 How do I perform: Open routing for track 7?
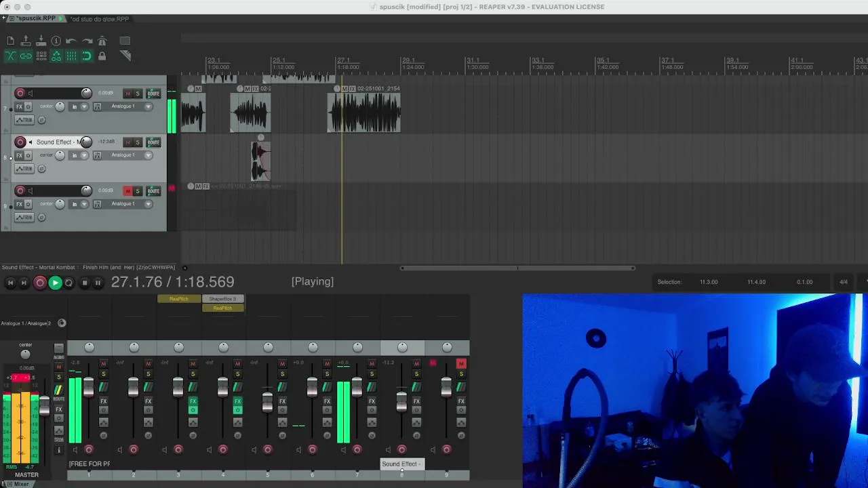153,94
